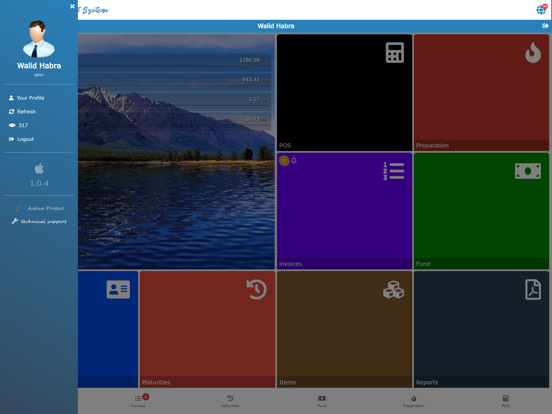Open Your Profile from the sidebar
Viewport: 552px width, 414px height.
click(x=27, y=98)
